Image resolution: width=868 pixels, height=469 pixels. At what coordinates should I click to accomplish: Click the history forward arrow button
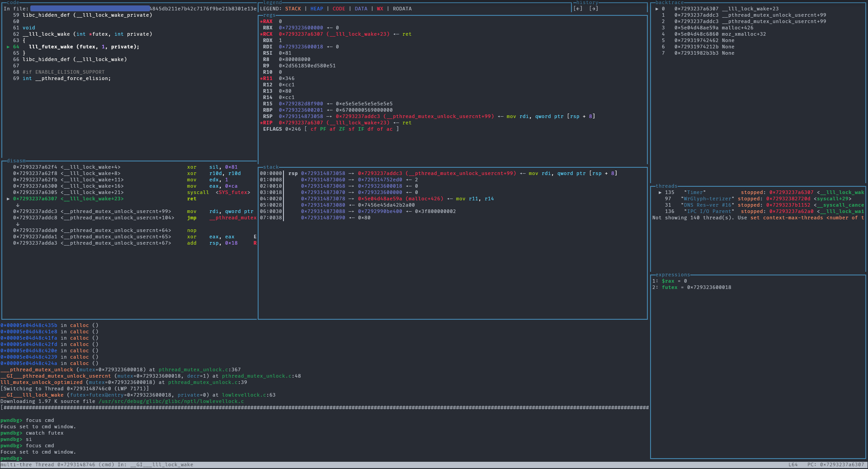tap(594, 9)
